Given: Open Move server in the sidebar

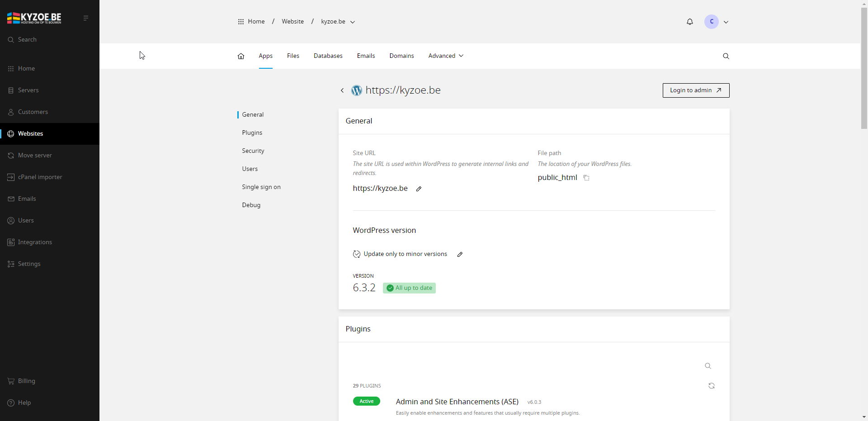Looking at the screenshot, I should click(50, 156).
